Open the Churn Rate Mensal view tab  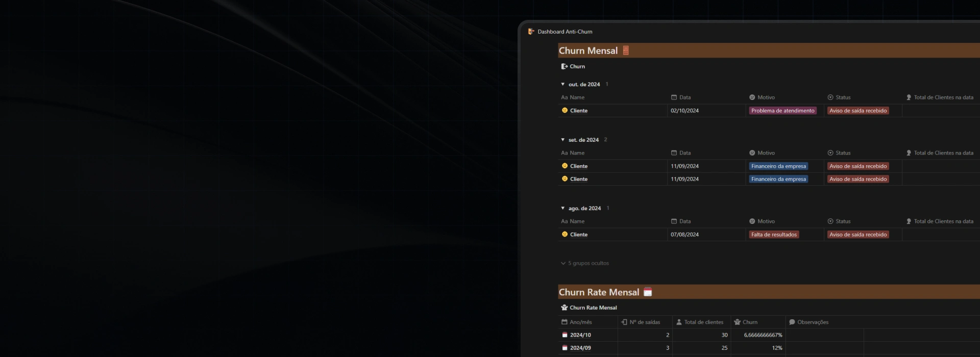click(x=589, y=308)
